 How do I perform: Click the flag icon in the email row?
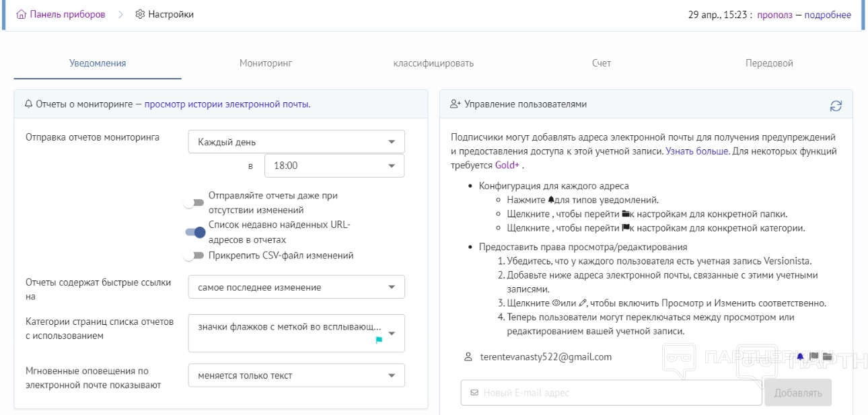813,356
